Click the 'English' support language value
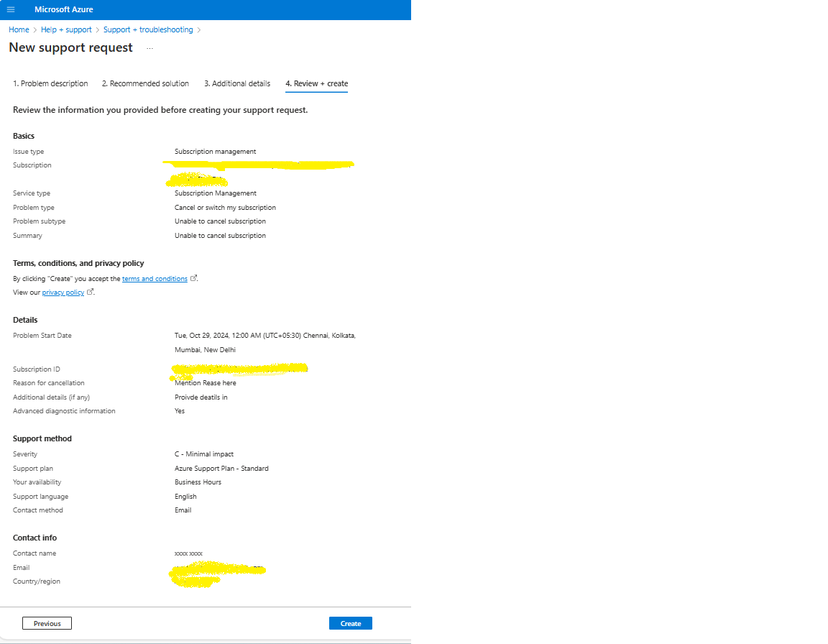 (185, 496)
